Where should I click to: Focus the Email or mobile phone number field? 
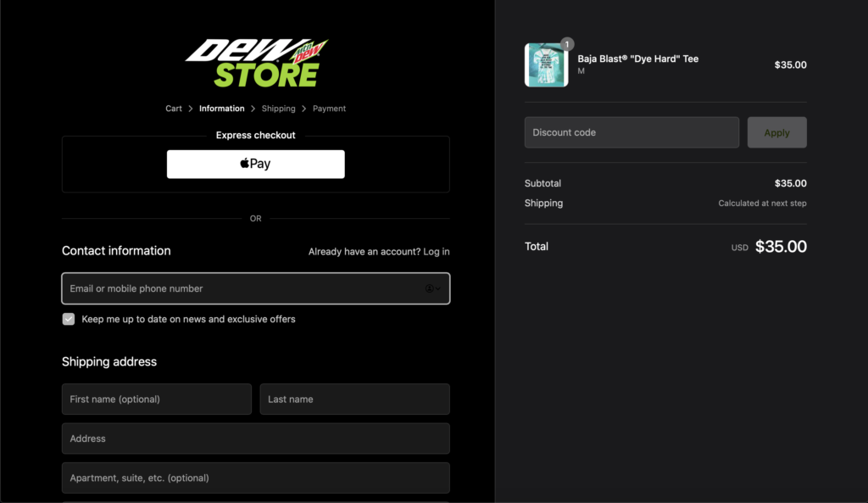pos(242,288)
